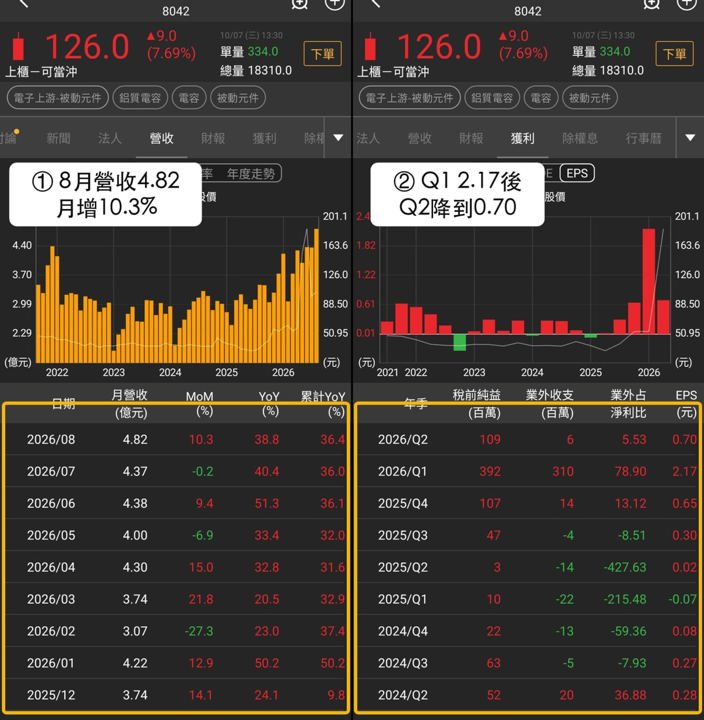Screen dimensions: 704x720
Task: Tap the 下單 order button on right panel
Action: coord(674,54)
